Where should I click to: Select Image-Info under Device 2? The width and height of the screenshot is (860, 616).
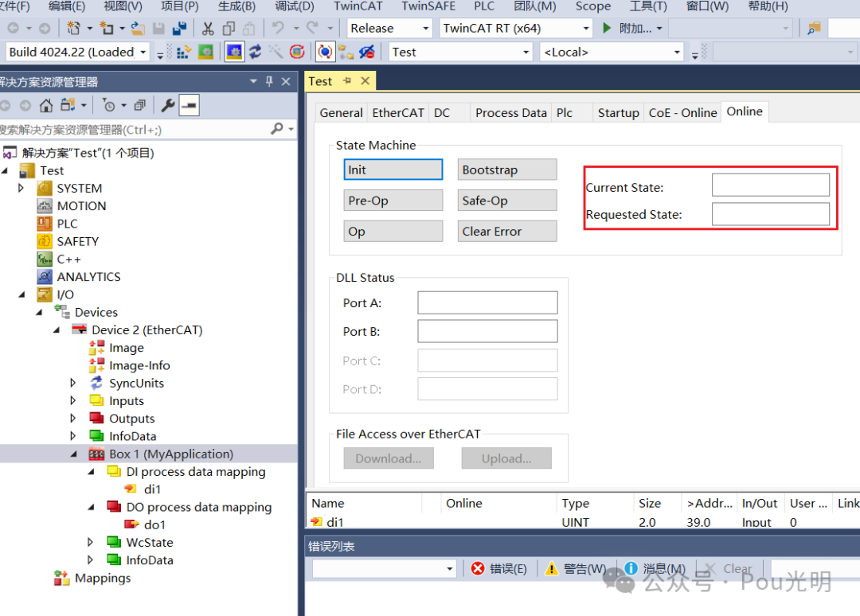click(139, 365)
